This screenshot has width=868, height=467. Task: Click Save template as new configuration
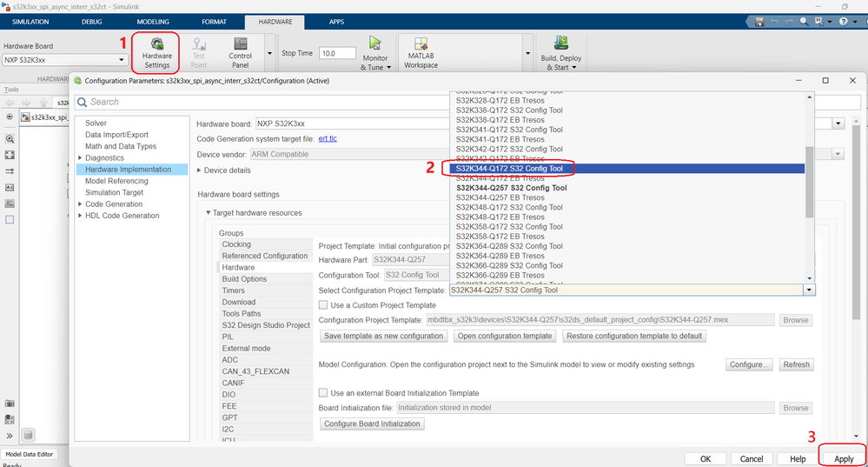[x=384, y=336]
